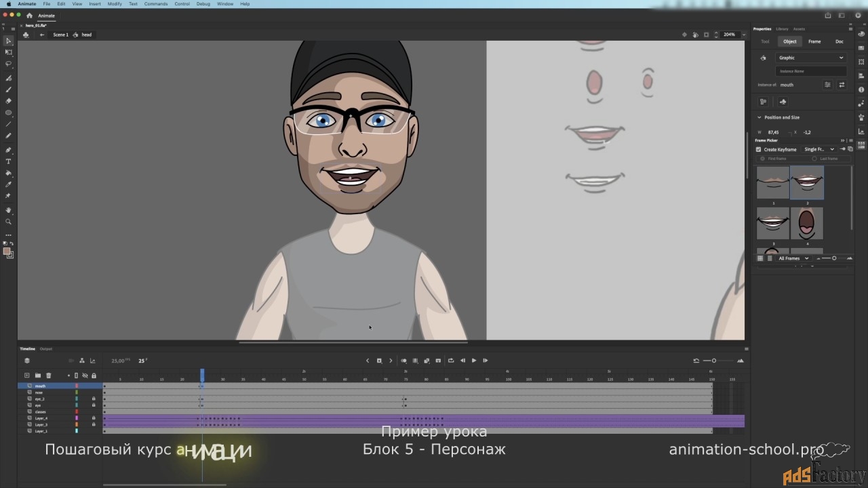Click the Onion Skin icon

tap(403, 361)
